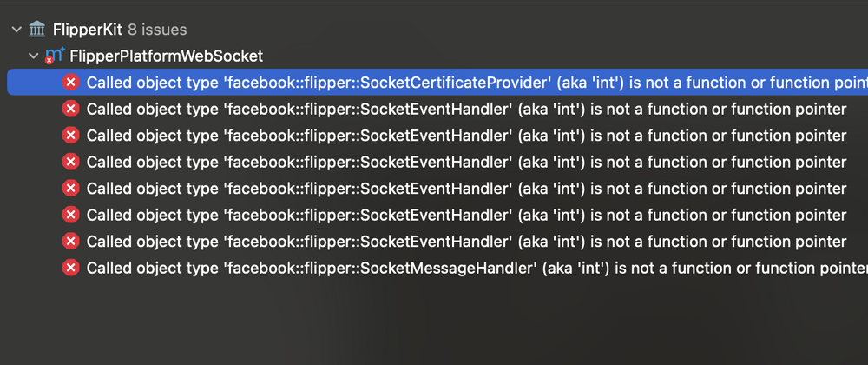Select the sixth SocketEventHandler error text
868x365 pixels.
point(466,241)
